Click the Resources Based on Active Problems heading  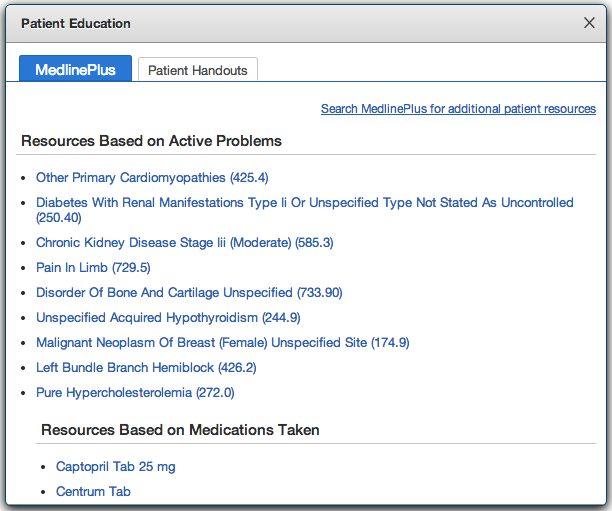coord(151,141)
